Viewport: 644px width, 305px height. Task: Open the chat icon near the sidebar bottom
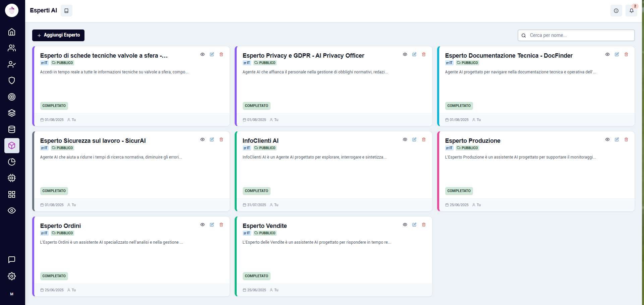click(12, 260)
